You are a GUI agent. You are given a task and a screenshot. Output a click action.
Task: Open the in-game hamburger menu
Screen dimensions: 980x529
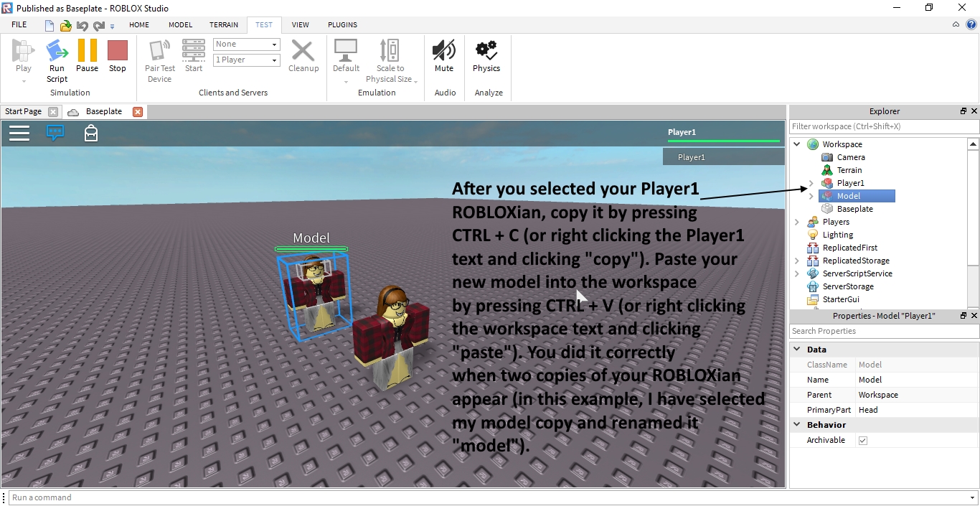point(19,133)
